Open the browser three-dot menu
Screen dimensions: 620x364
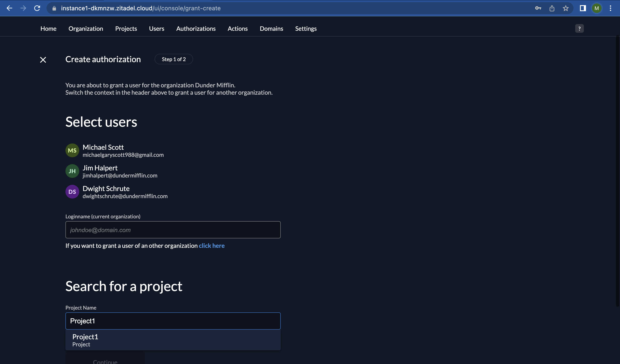pos(611,8)
